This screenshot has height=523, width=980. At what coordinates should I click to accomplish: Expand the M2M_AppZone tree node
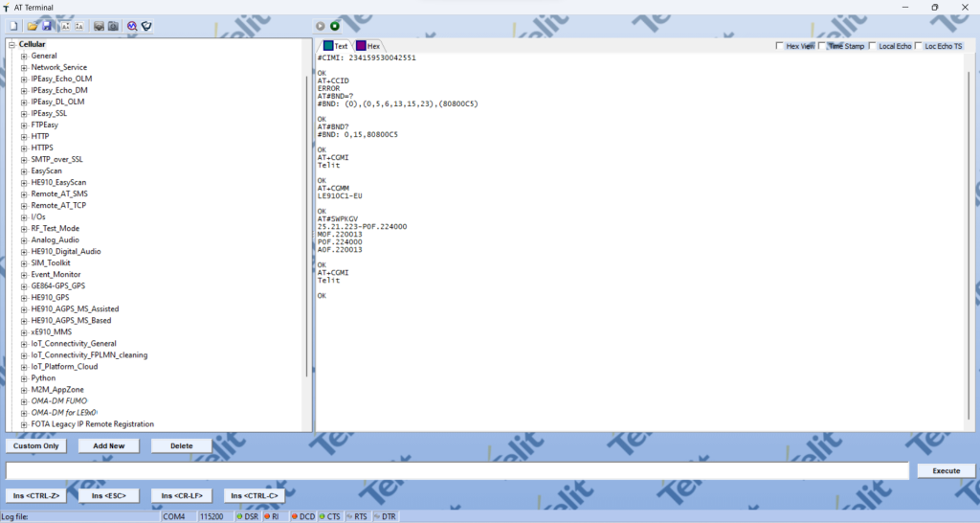pyautogui.click(x=24, y=390)
